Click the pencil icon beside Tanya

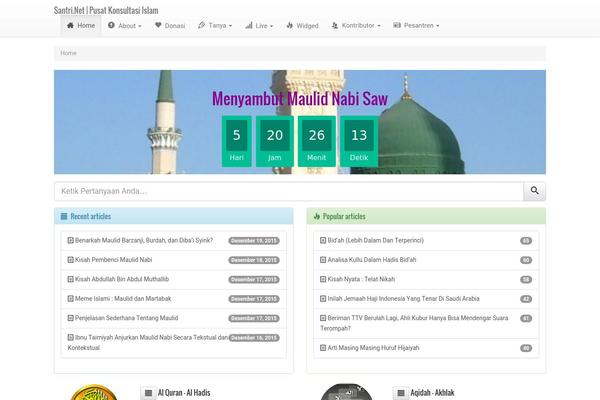(x=201, y=25)
